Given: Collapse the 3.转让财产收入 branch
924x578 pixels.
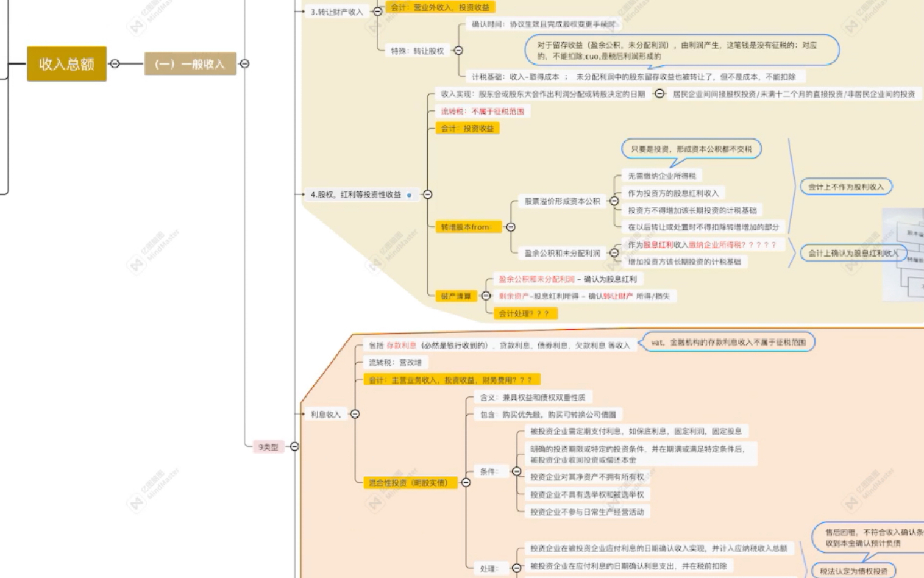Looking at the screenshot, I should pos(377,11).
